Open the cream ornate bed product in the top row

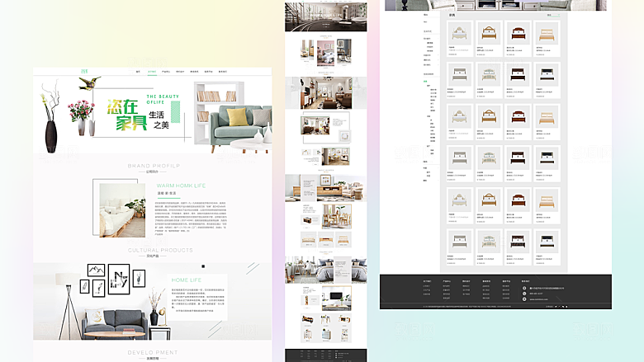point(460,39)
